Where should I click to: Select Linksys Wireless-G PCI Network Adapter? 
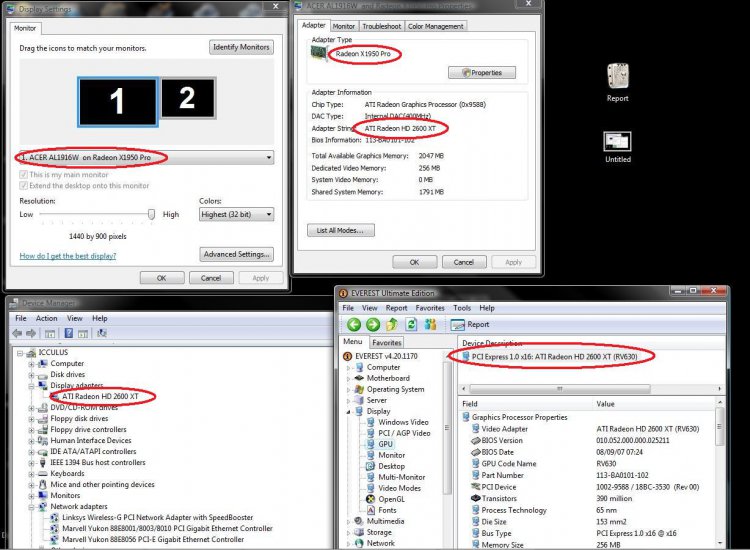(157, 517)
